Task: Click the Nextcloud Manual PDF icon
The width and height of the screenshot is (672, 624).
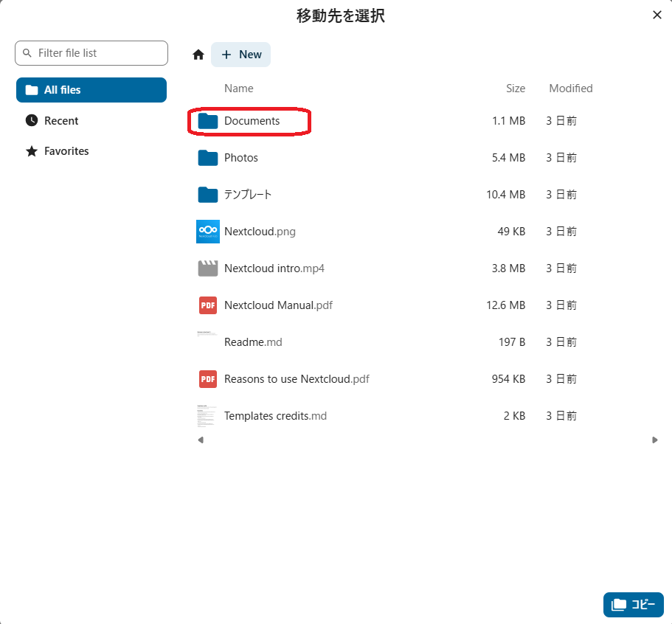Action: [x=208, y=305]
